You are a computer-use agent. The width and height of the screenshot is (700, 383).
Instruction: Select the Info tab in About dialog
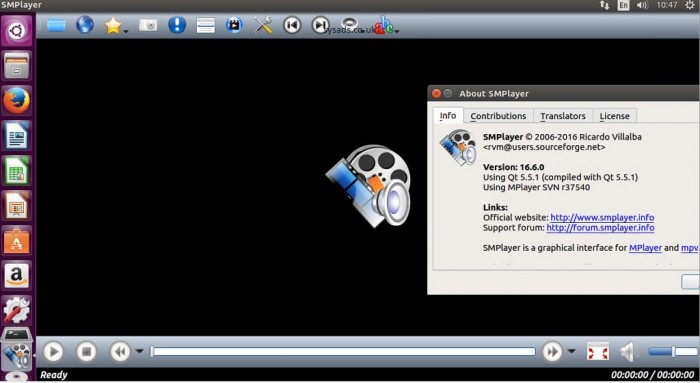click(448, 116)
